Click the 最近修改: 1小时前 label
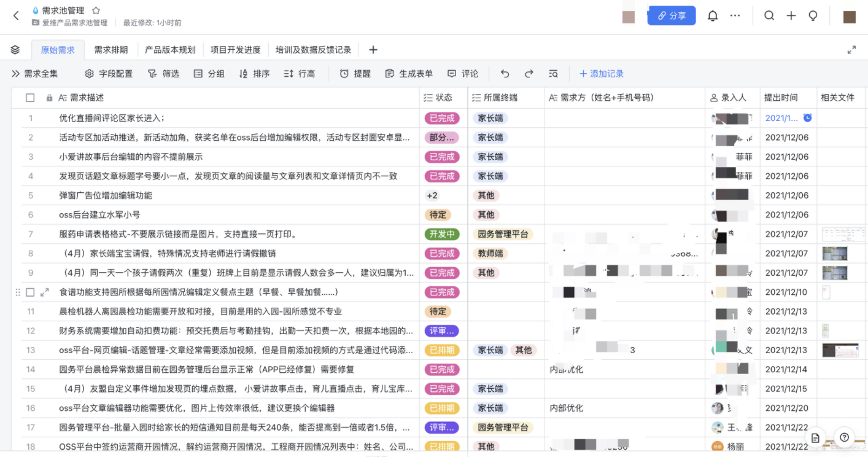The image size is (868, 457). 152,23
